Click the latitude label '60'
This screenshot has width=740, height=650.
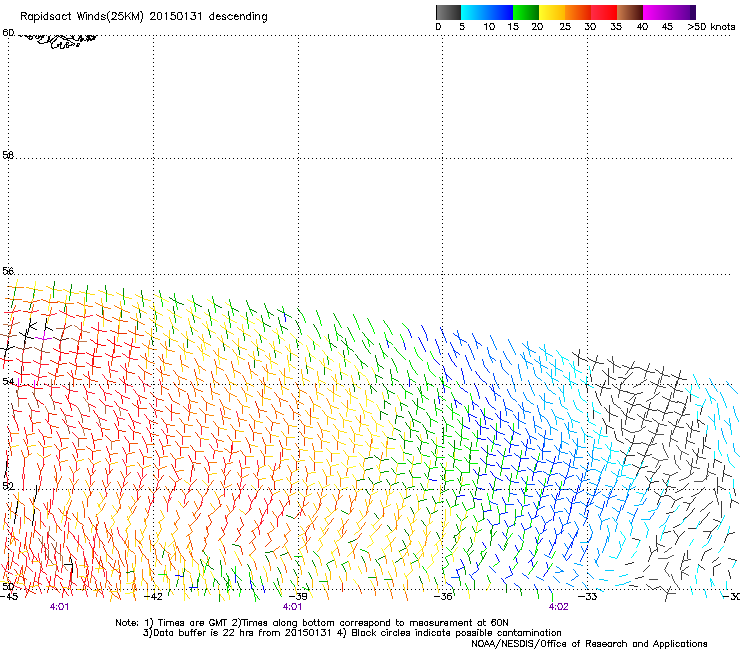point(8,33)
